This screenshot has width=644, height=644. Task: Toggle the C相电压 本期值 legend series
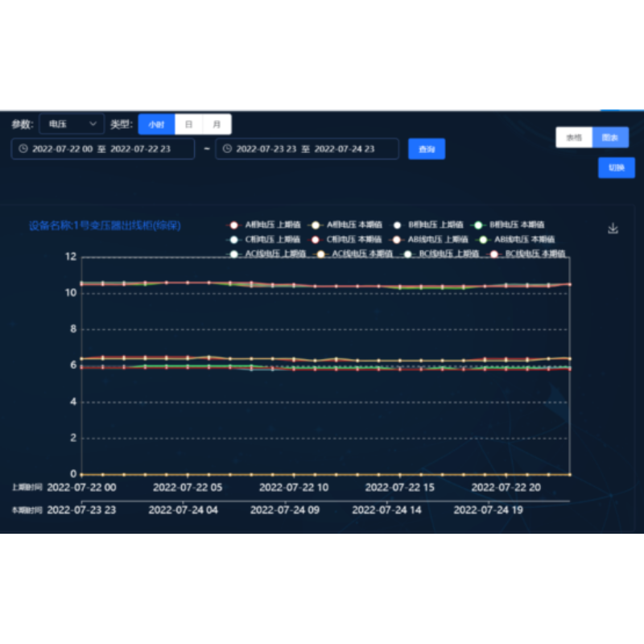point(345,239)
